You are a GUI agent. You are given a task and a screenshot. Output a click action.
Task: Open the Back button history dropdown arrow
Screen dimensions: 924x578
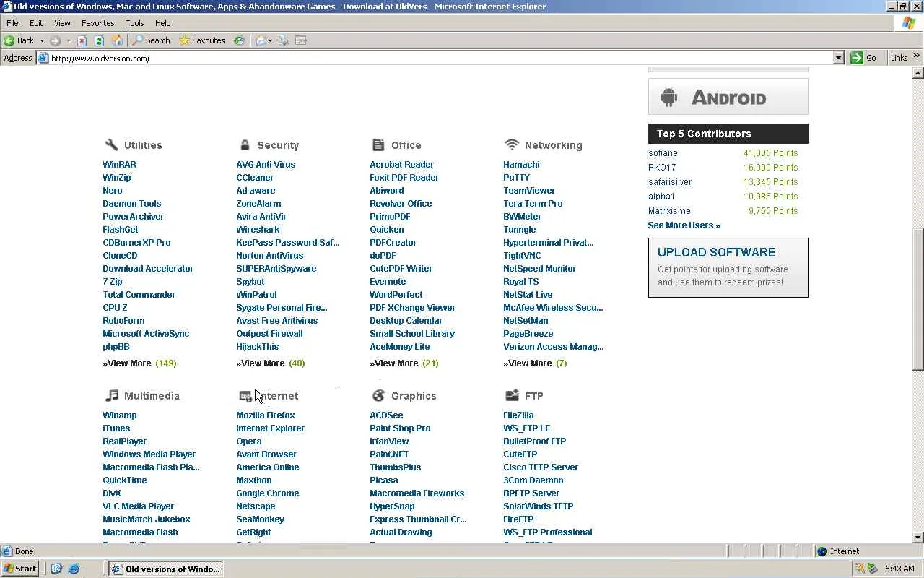click(x=42, y=40)
